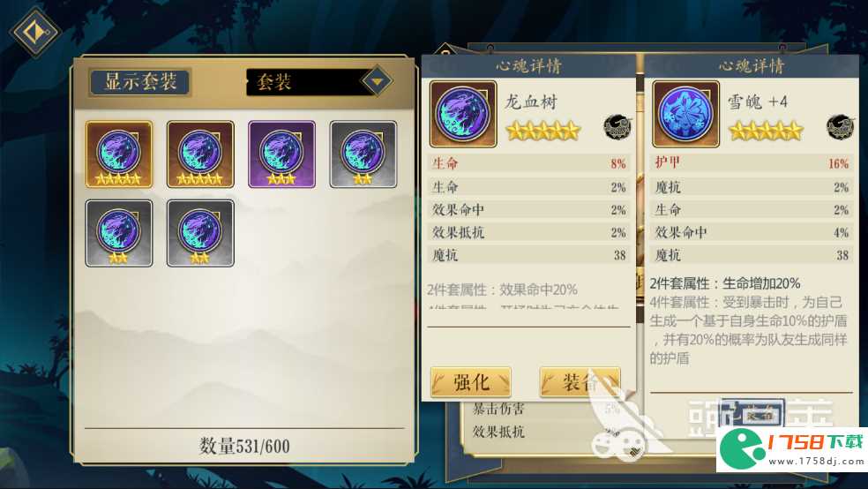
Task: Select the purple three-star soul icon
Action: click(x=281, y=154)
